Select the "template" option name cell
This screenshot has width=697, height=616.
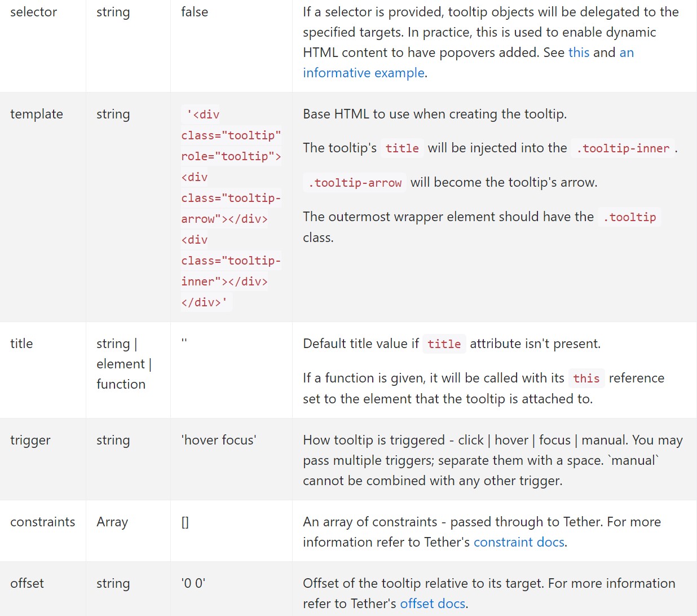click(36, 114)
